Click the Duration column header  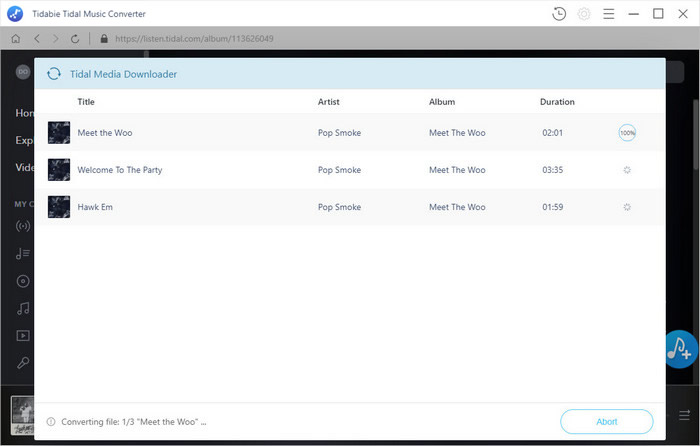[557, 102]
